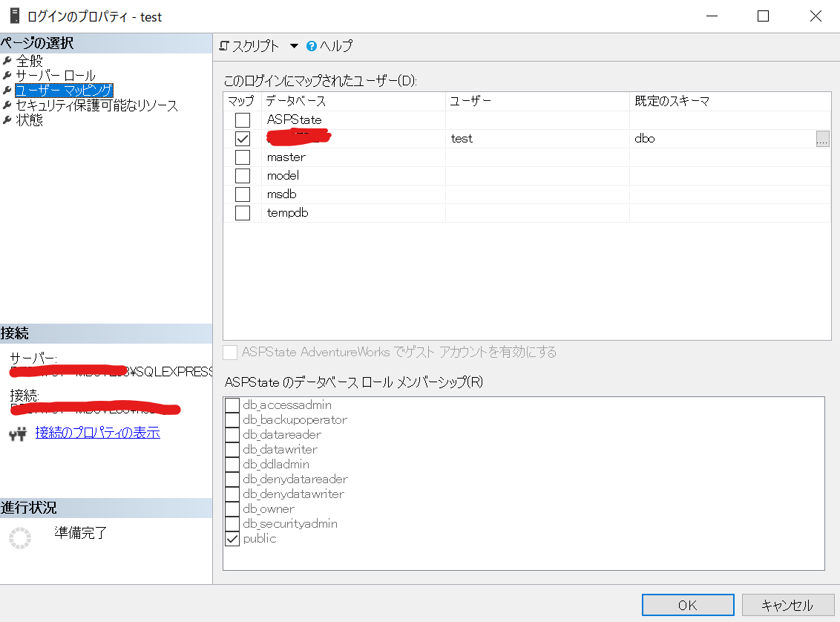Check the db_datawriter role
Viewport: 840px width, 622px height.
click(232, 450)
